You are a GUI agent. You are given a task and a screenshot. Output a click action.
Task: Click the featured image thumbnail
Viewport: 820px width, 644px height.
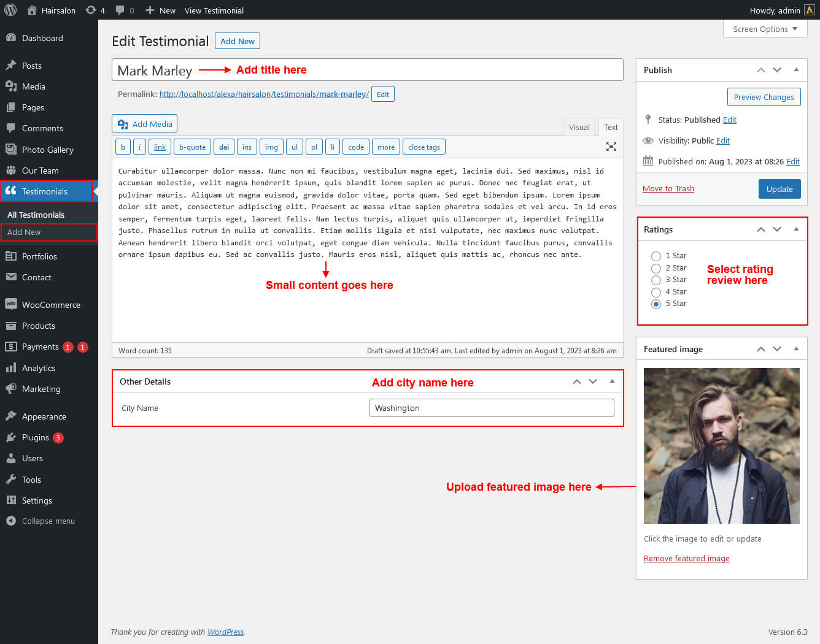tap(722, 446)
